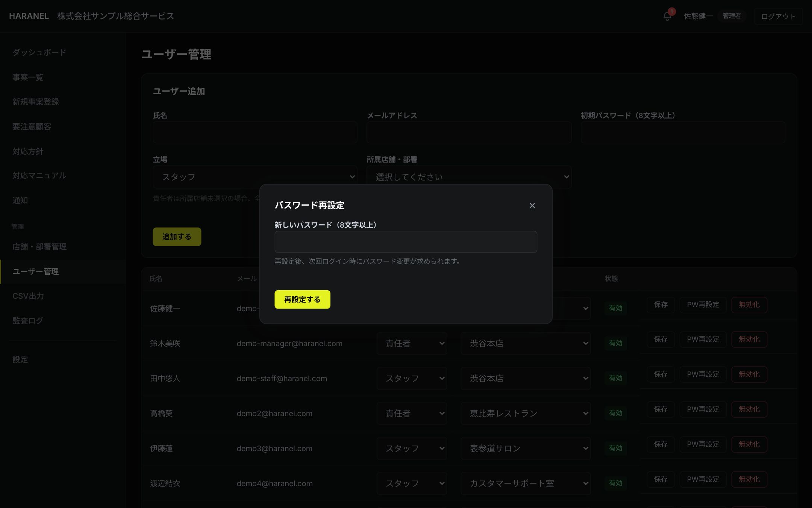Open role dropdown for 渡辺結衣
Viewport: 812px width, 508px height.
[412, 483]
